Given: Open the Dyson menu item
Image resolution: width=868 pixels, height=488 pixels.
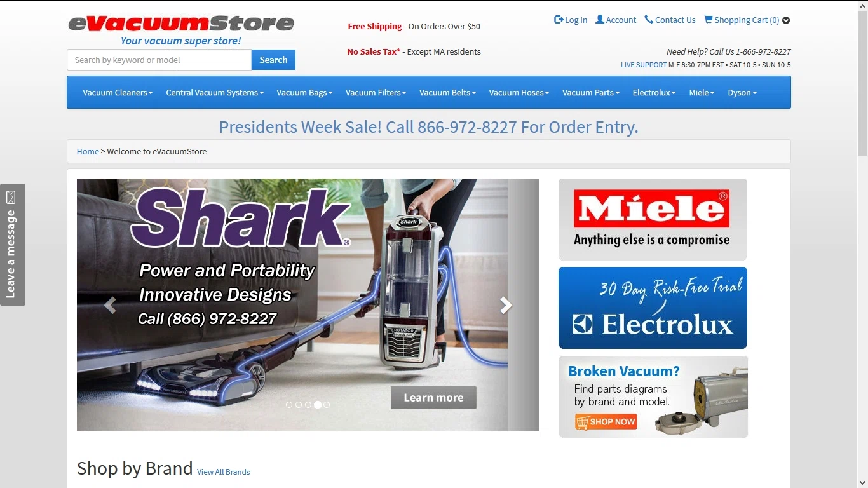Looking at the screenshot, I should click(742, 93).
